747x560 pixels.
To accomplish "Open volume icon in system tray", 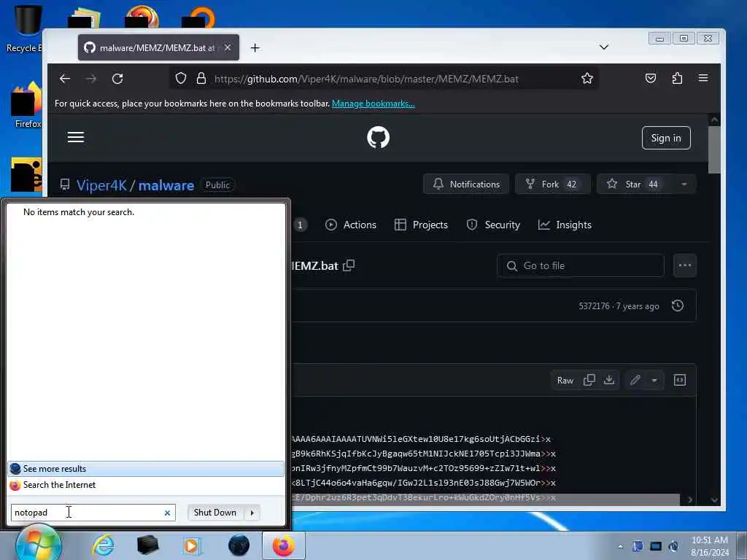I will tap(673, 546).
